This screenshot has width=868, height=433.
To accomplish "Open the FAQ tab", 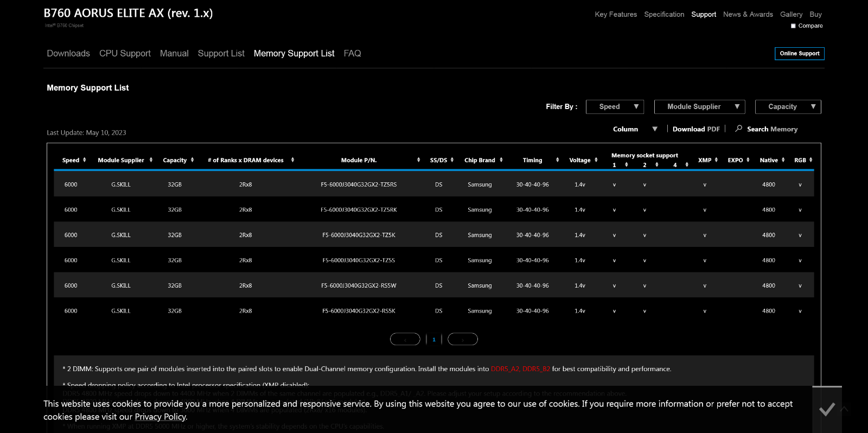I will (x=352, y=53).
